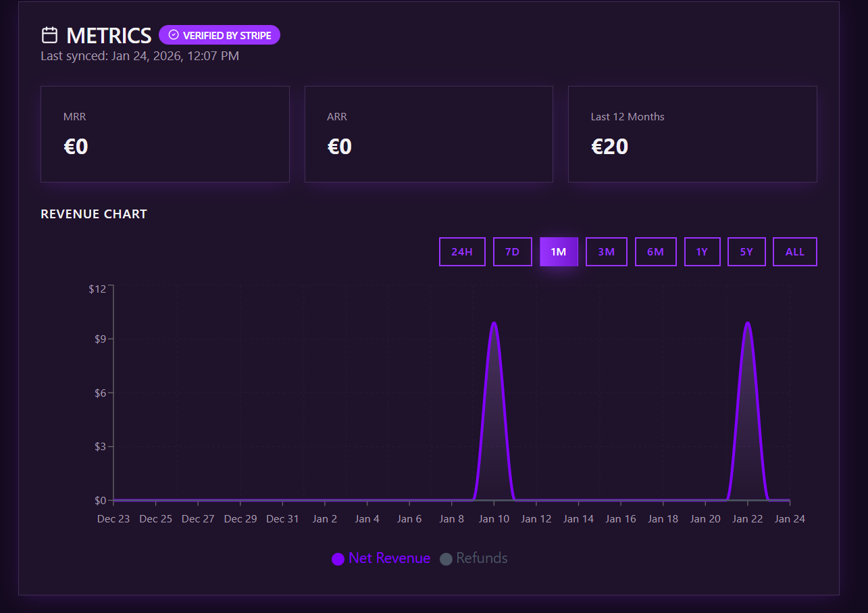Select the 7D range button
This screenshot has width=868, height=613.
coord(512,251)
